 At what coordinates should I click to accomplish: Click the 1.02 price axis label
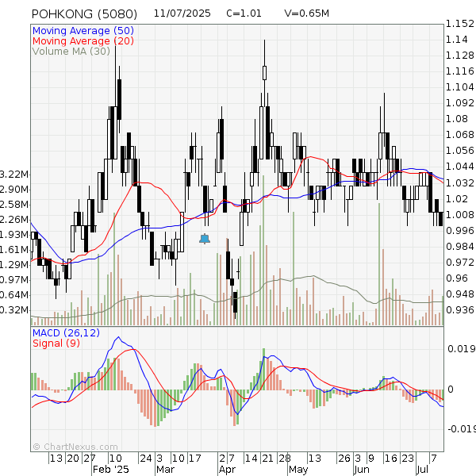(x=457, y=199)
